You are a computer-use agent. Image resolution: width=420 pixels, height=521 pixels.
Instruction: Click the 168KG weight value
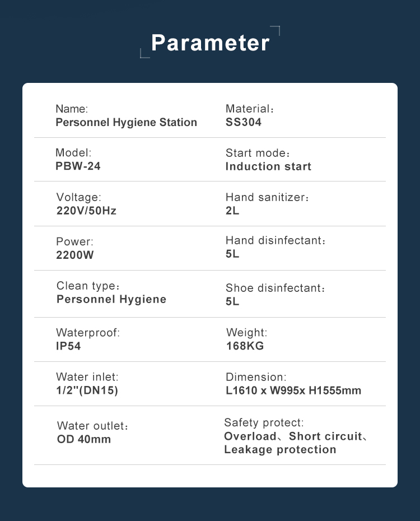(x=245, y=346)
